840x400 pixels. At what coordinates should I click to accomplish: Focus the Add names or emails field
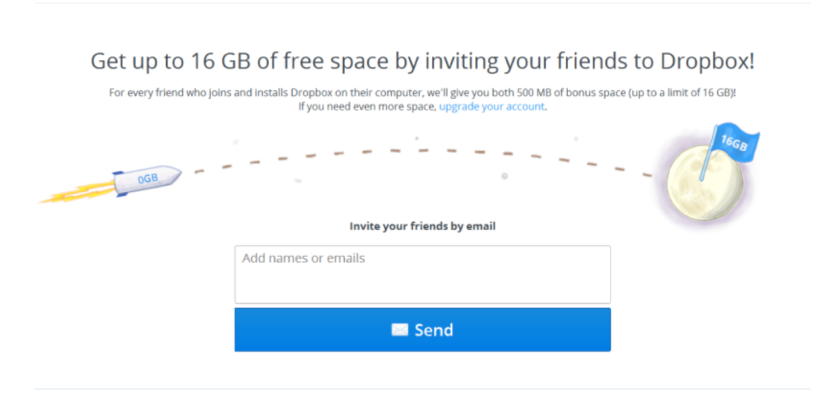click(x=422, y=274)
